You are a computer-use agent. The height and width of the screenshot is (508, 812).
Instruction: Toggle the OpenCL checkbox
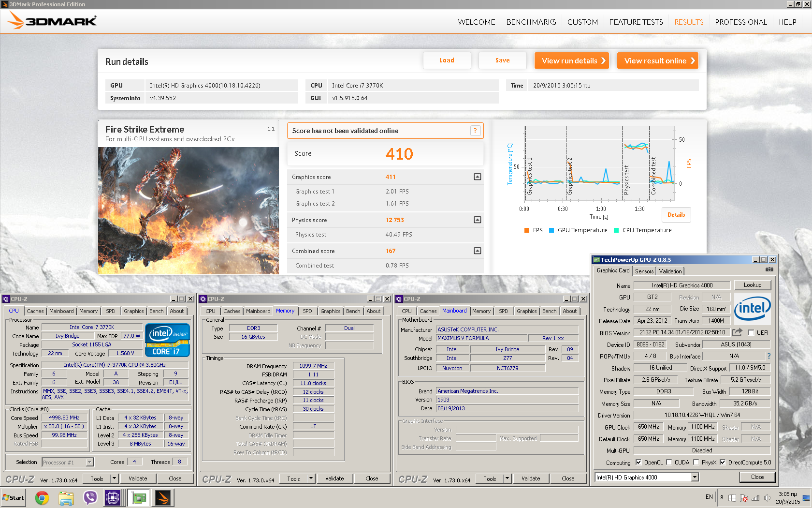coord(638,462)
